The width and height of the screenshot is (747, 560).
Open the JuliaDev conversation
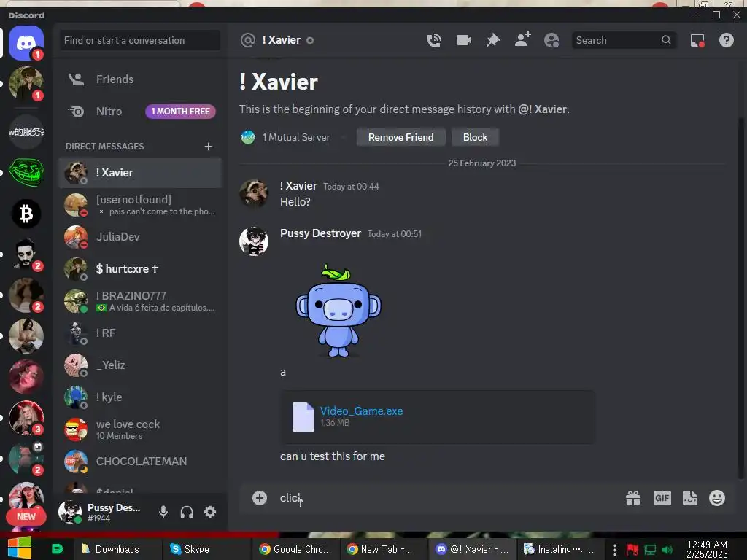(141, 237)
